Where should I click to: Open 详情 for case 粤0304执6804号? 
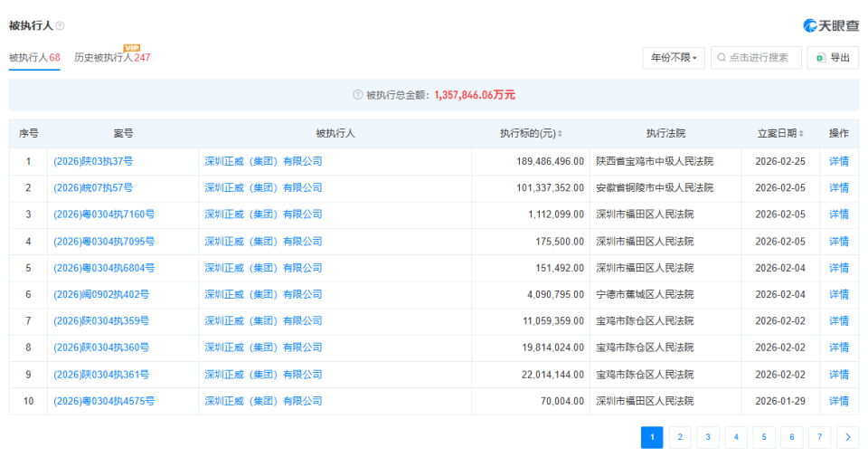point(839,268)
